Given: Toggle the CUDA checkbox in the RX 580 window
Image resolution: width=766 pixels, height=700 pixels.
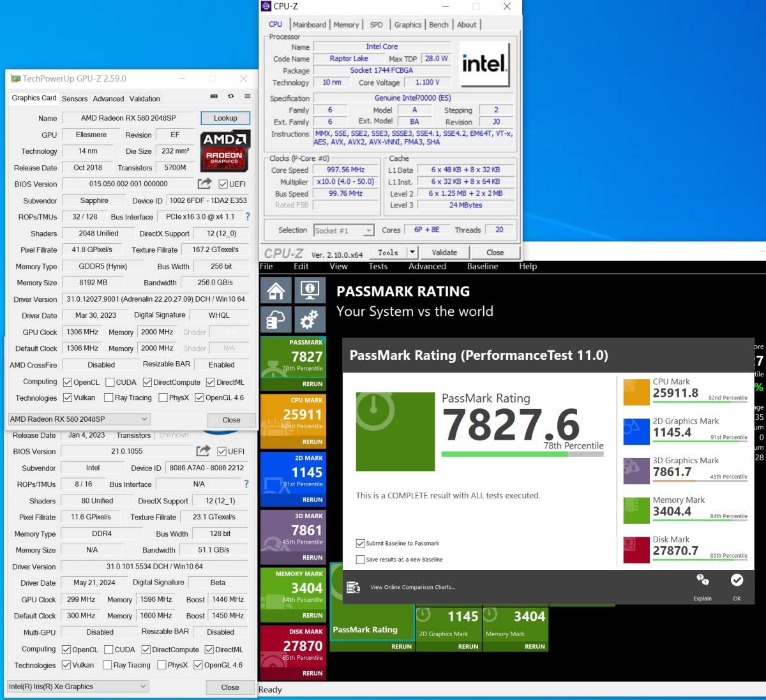Looking at the screenshot, I should pos(110,382).
